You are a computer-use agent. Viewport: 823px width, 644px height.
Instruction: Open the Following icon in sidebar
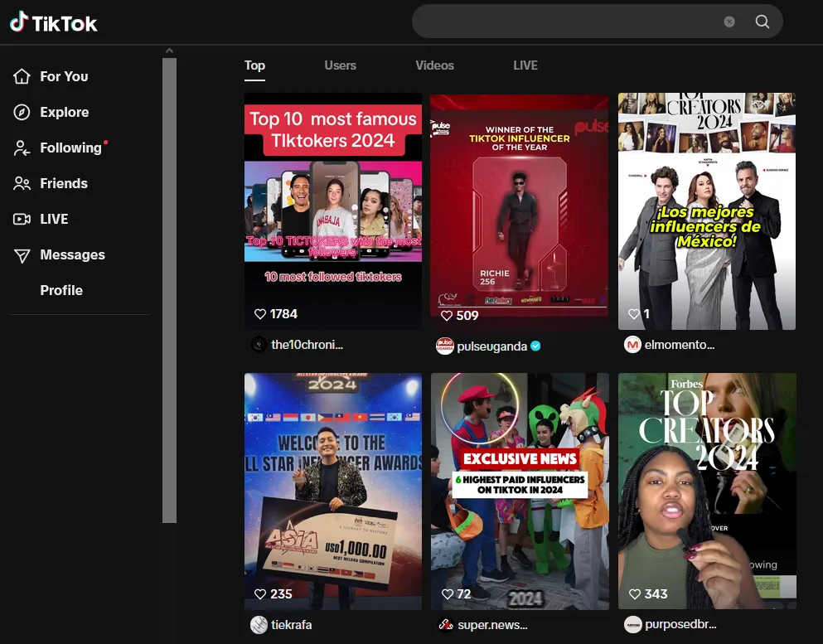tap(22, 148)
